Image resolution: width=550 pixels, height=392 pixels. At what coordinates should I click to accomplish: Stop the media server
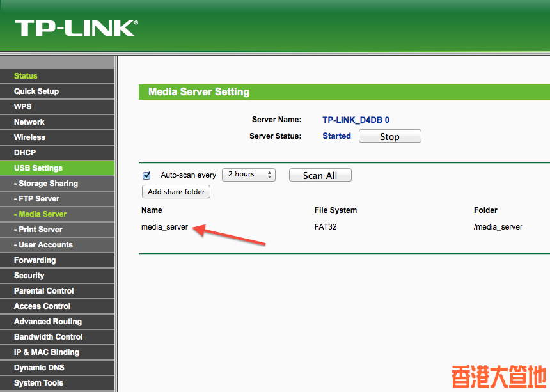[x=389, y=136]
